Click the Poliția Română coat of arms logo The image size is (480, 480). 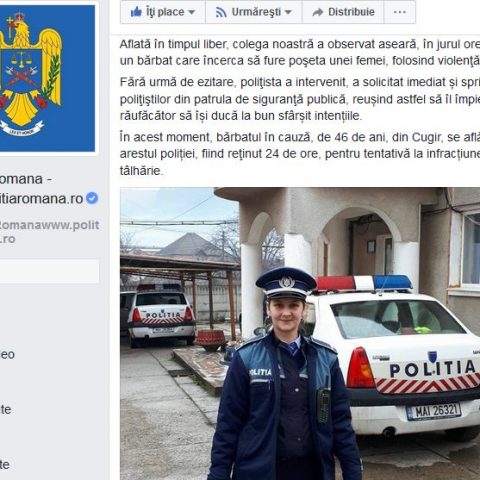click(47, 78)
